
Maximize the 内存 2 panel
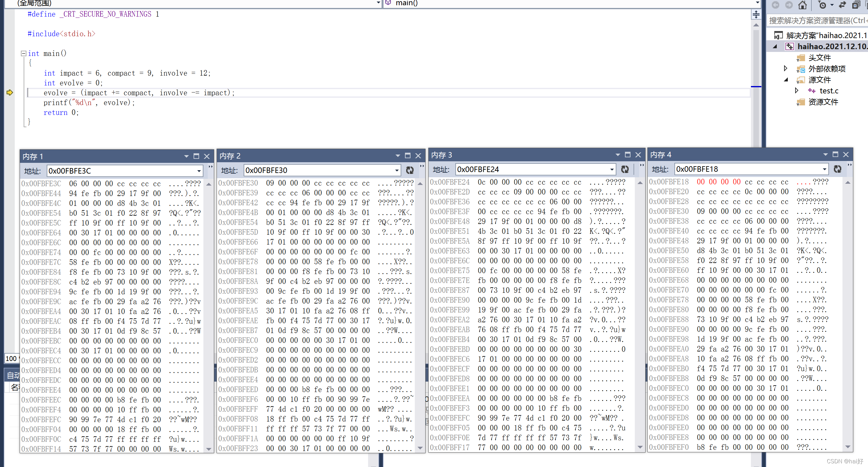408,156
